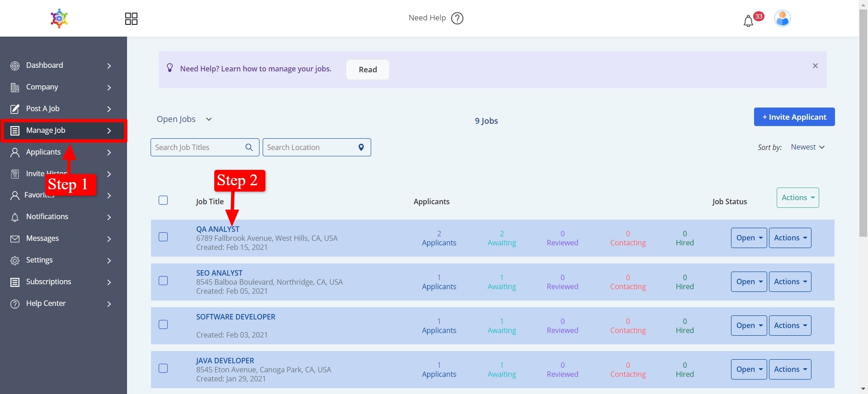Click into the Search Job Titles field
This screenshot has width=868, height=394.
point(197,147)
